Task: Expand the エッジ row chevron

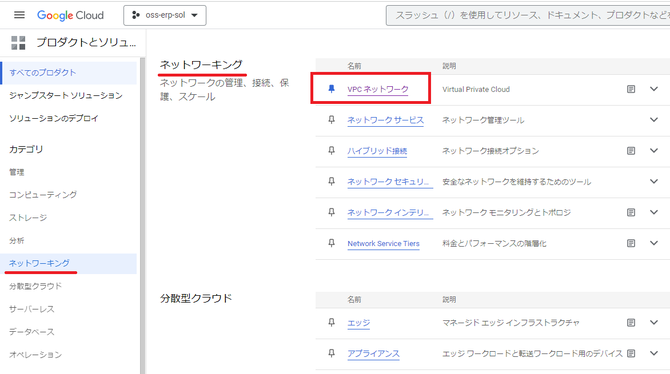Action: (x=654, y=322)
